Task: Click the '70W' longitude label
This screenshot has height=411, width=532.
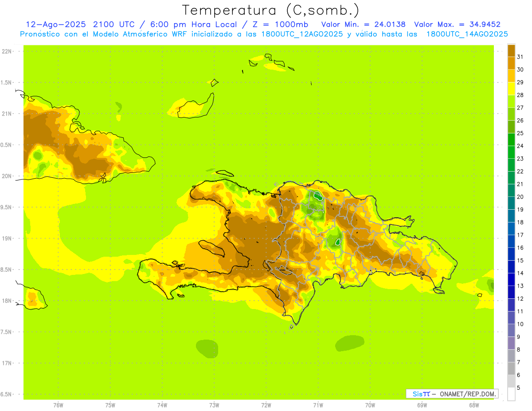Action: point(370,405)
